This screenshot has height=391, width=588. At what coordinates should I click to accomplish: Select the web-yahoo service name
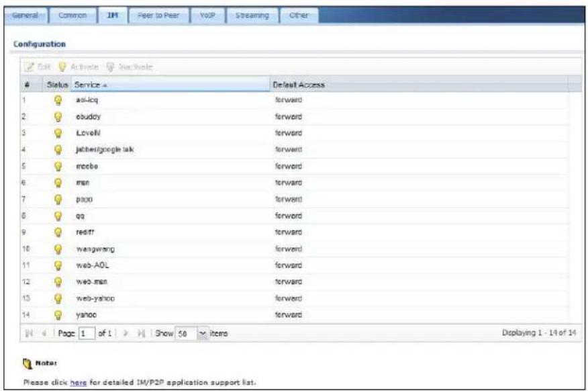click(x=95, y=299)
